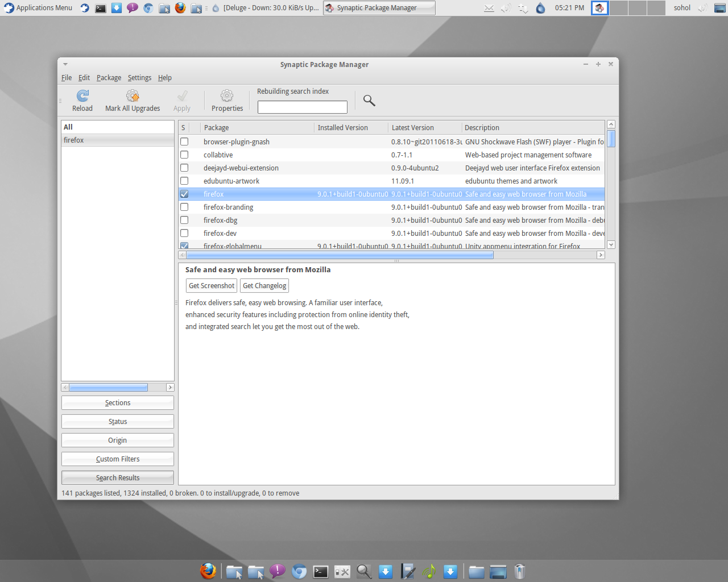
Task: Click the package list scroll-up arrow
Action: pos(611,124)
